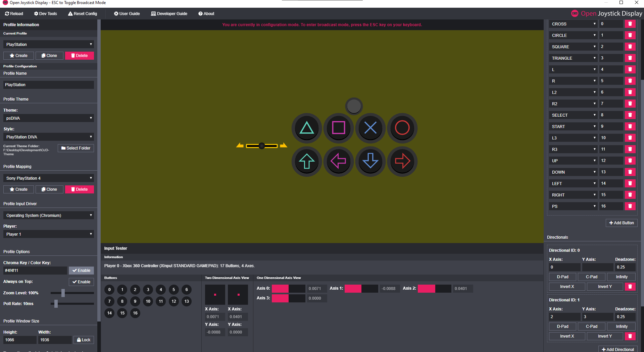Delete the DOWN button mapping
Image resolution: width=644 pixels, height=352 pixels.
tap(630, 172)
